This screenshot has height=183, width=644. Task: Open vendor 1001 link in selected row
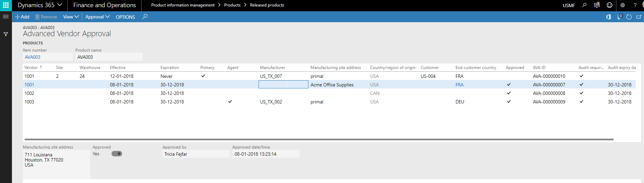click(x=29, y=85)
